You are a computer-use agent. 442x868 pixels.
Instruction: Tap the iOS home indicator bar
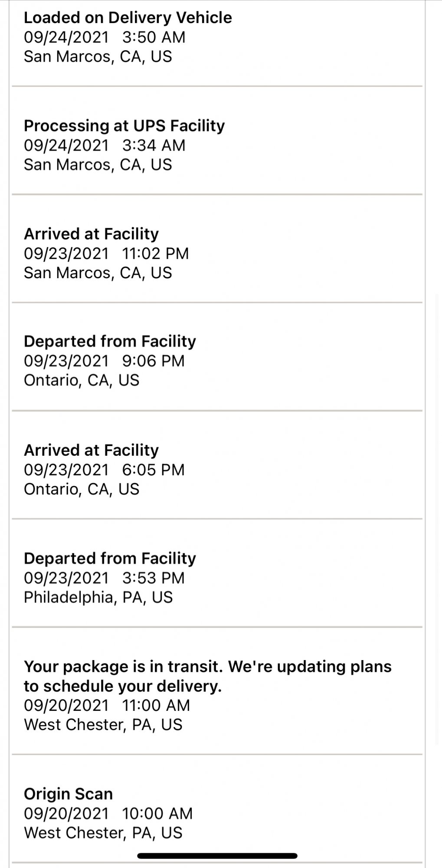[217, 856]
